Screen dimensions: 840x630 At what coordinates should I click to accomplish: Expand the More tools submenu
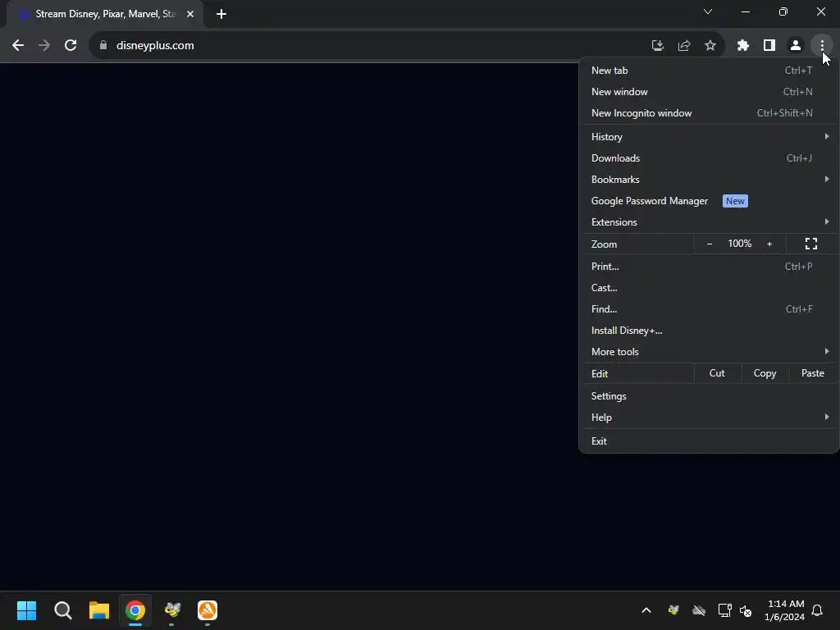[x=710, y=352]
